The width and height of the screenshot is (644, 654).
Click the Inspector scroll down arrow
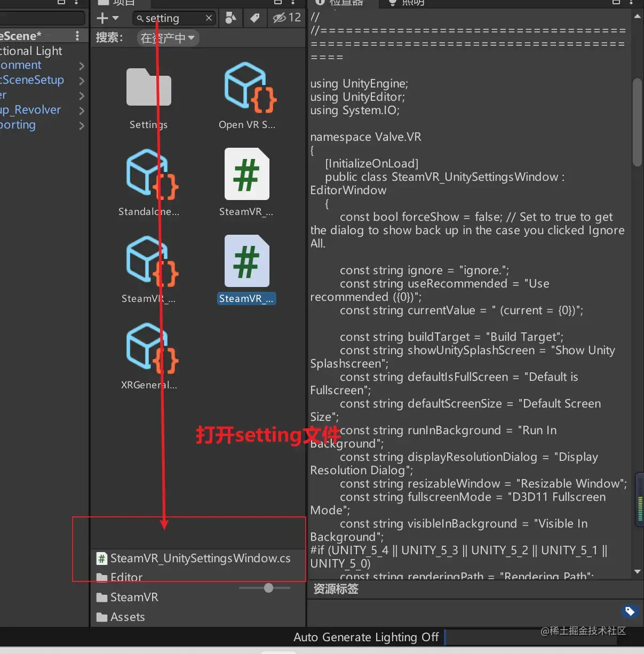pyautogui.click(x=637, y=571)
